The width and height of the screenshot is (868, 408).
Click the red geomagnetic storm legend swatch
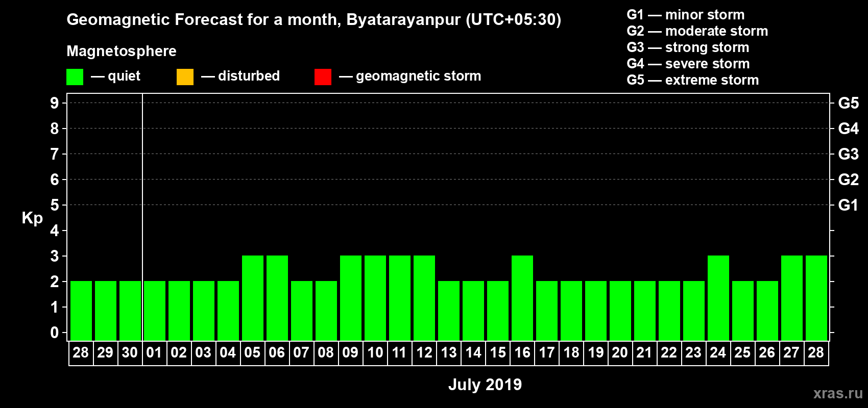[323, 77]
